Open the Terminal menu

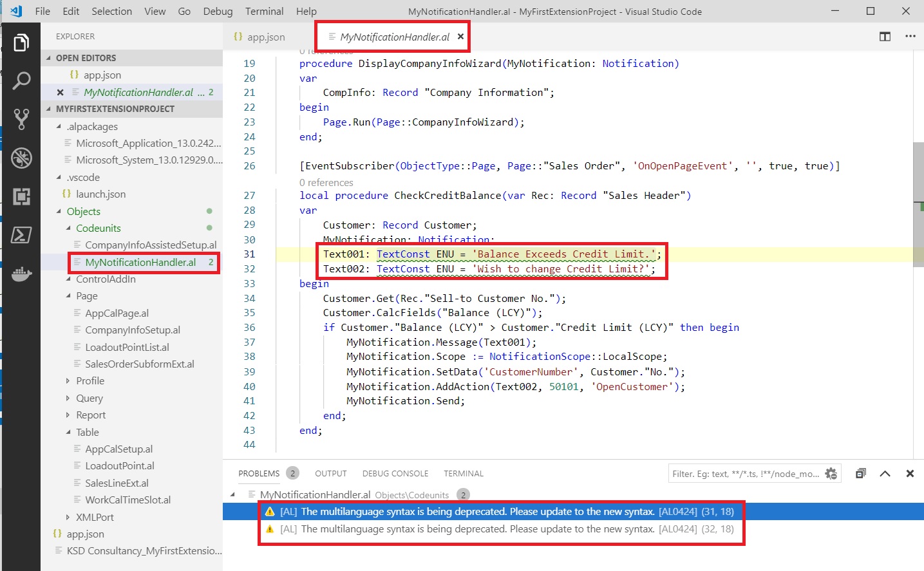pos(264,12)
